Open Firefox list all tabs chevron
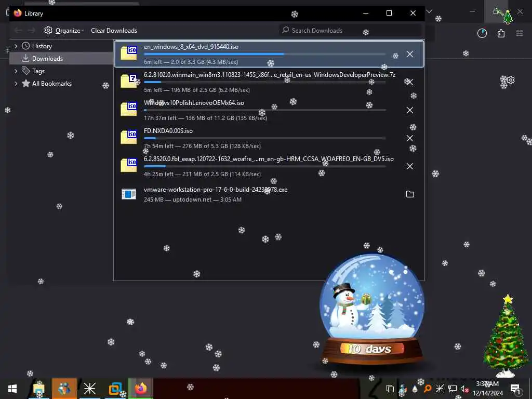Image resolution: width=532 pixels, height=399 pixels. (x=429, y=11)
